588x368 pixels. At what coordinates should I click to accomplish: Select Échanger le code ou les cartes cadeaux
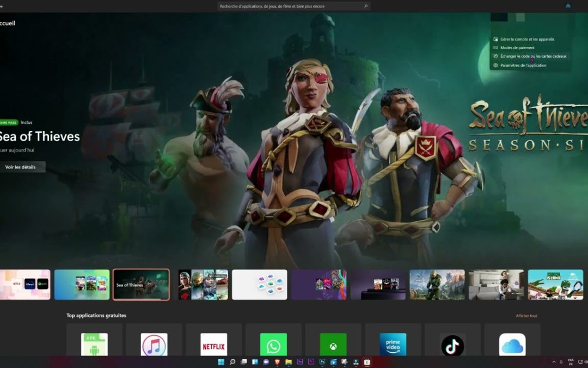coord(533,56)
